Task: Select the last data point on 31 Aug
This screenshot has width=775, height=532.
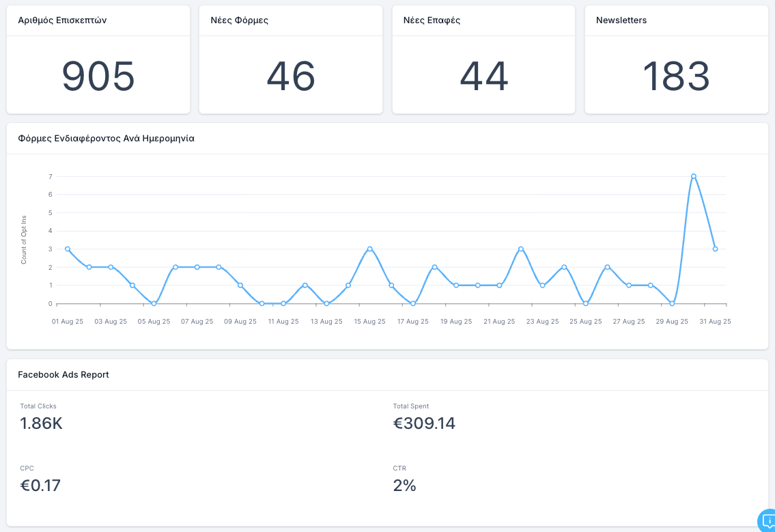Action: point(715,249)
